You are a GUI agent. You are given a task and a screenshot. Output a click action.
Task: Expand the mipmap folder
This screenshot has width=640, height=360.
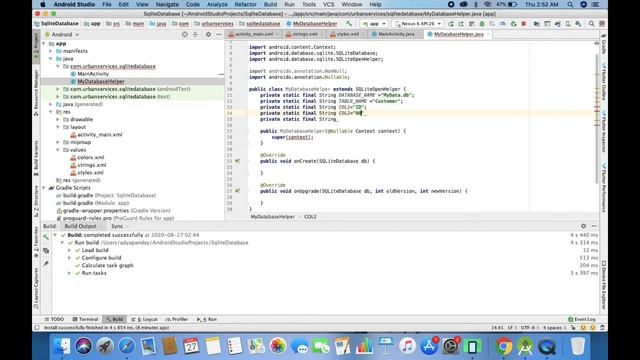click(x=58, y=142)
